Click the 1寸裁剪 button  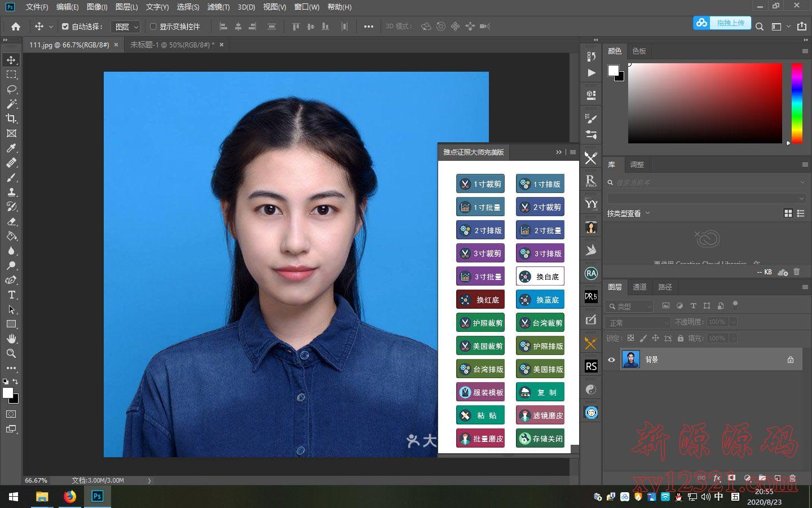click(480, 184)
